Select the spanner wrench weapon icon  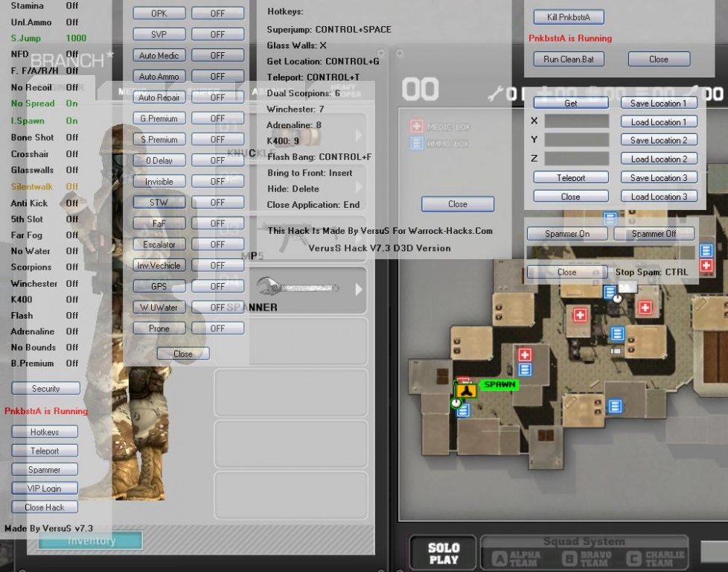point(298,287)
